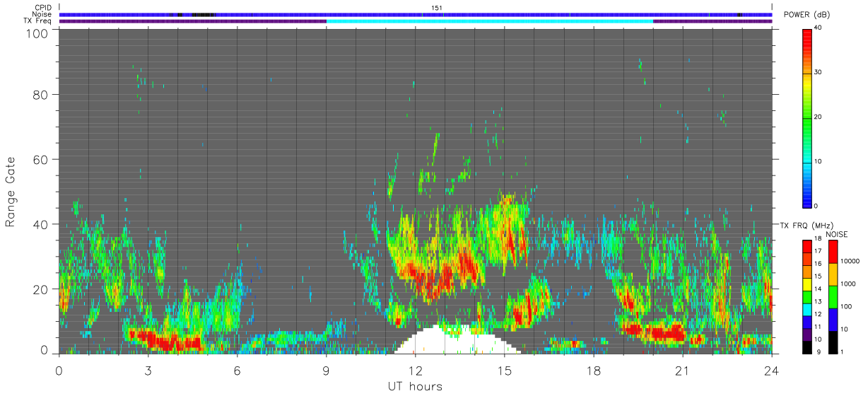
Task: Select the black 9-10 MHz TX frequency swatch
Action: [x=807, y=346]
